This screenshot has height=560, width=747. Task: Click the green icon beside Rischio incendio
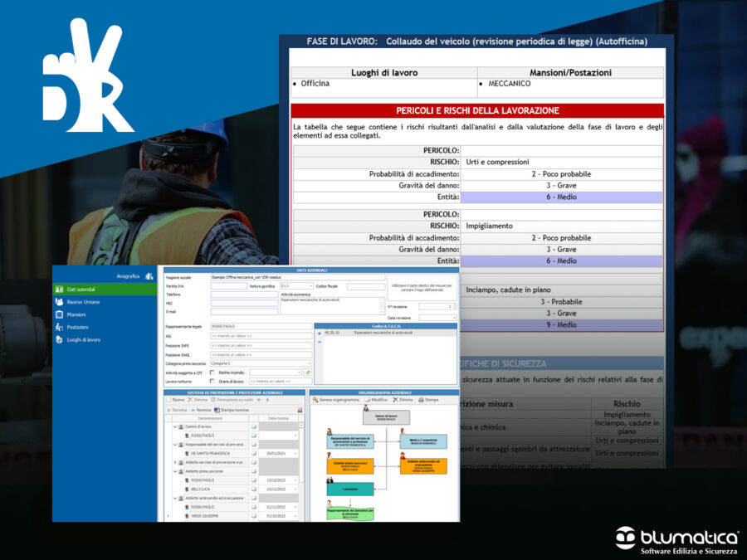pos(308,373)
